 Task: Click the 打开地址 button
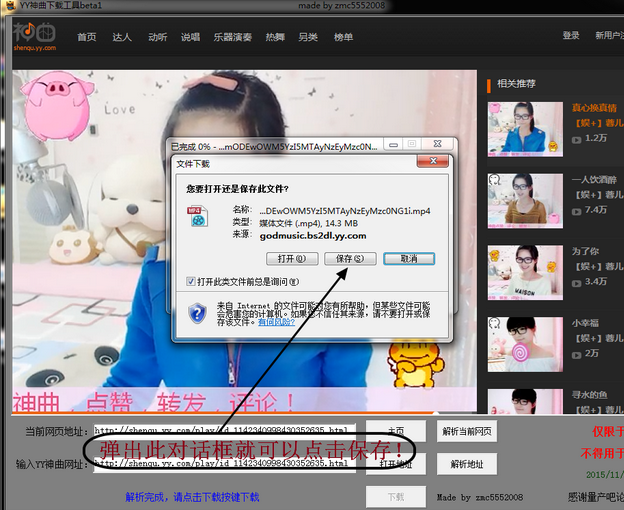[396, 464]
